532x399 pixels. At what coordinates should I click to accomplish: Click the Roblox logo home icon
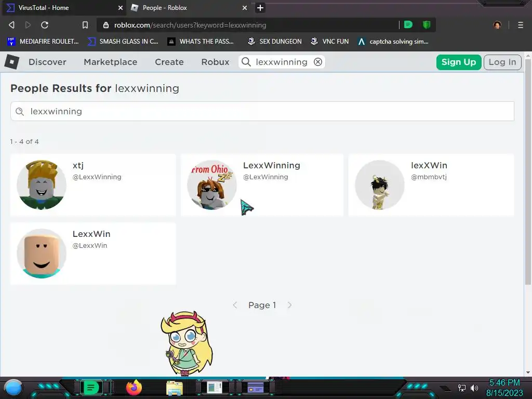point(12,62)
